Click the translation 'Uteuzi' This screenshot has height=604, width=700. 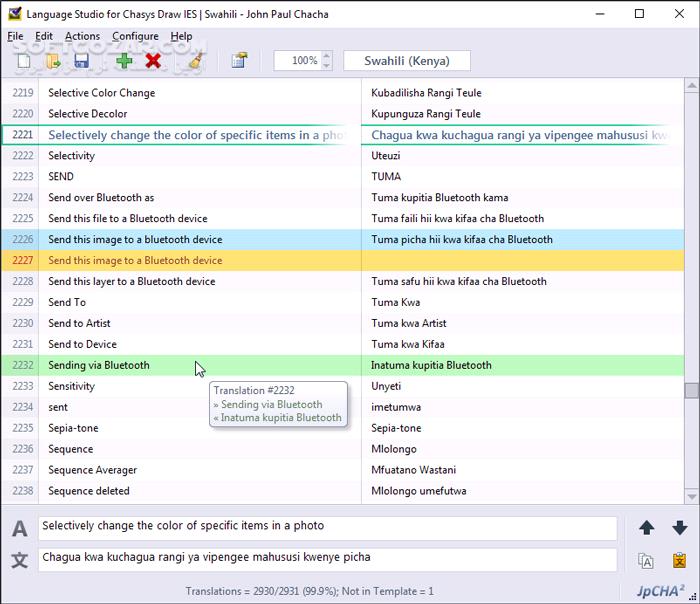point(386,156)
